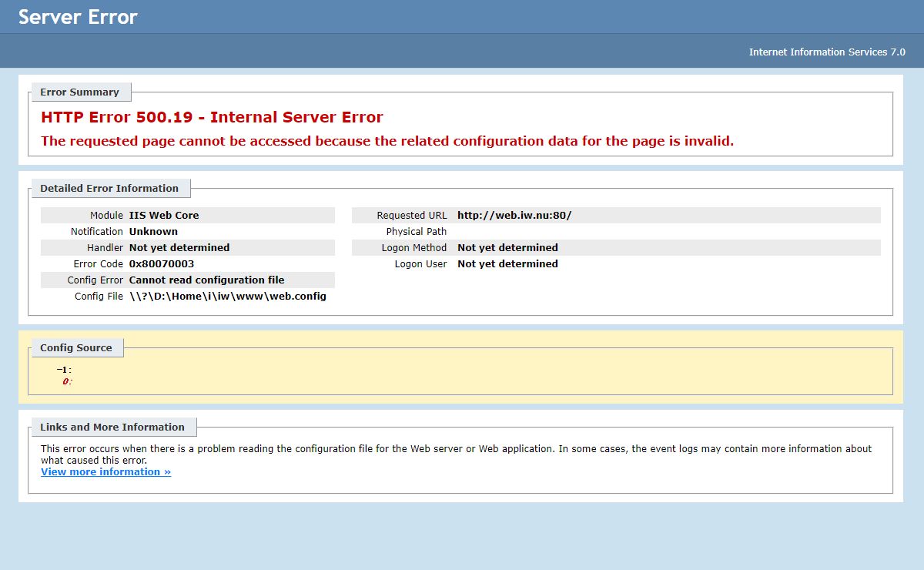Screen dimensions: 924x570
Task: Click the error code '0x80070003'
Action: [x=162, y=263]
